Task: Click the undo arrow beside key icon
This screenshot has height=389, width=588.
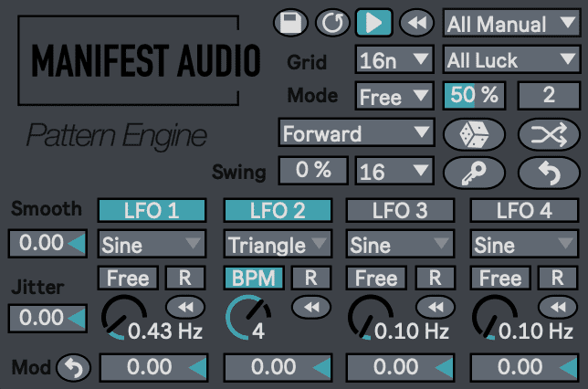Action: 549,173
